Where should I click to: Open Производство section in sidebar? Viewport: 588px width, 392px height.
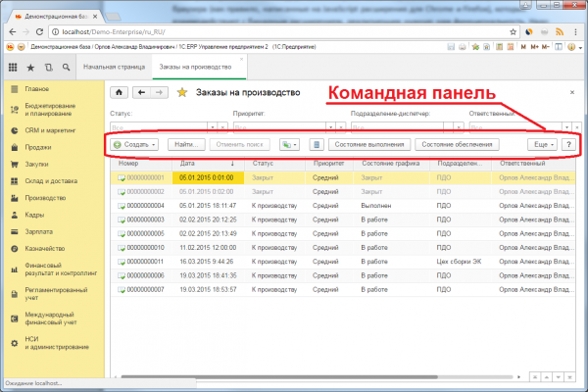pyautogui.click(x=46, y=197)
